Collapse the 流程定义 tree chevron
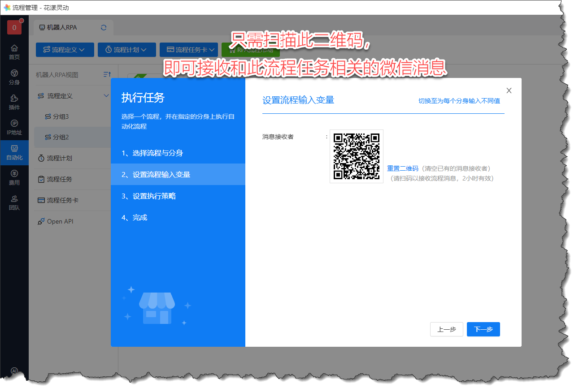 [x=106, y=96]
